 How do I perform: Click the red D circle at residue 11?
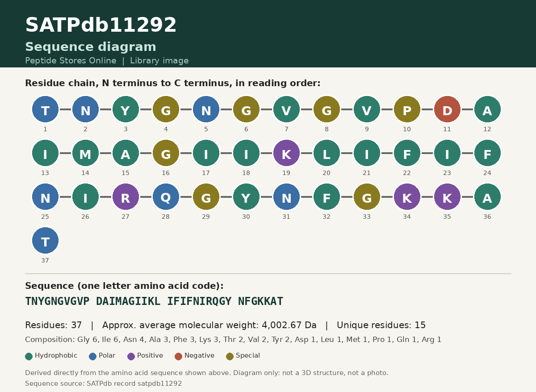447,109
